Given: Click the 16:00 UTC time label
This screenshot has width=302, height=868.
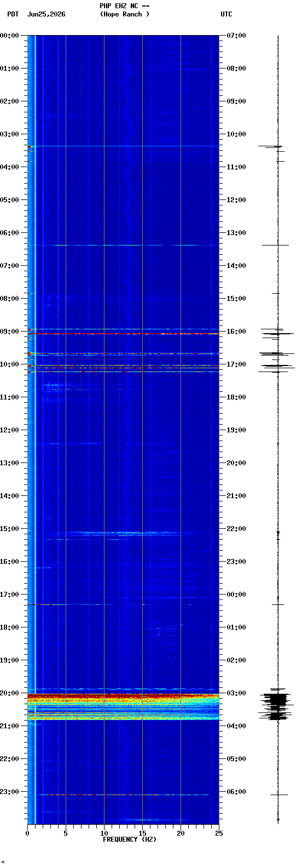Looking at the screenshot, I should (236, 332).
